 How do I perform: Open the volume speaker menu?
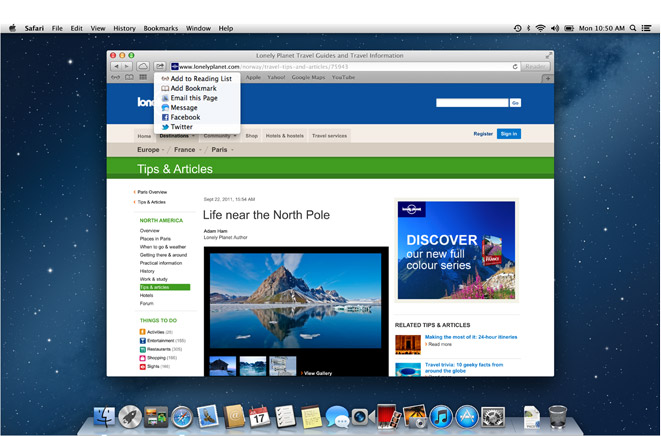click(555, 28)
